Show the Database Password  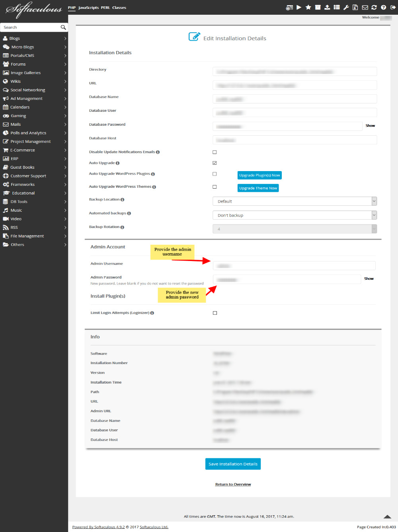370,126
